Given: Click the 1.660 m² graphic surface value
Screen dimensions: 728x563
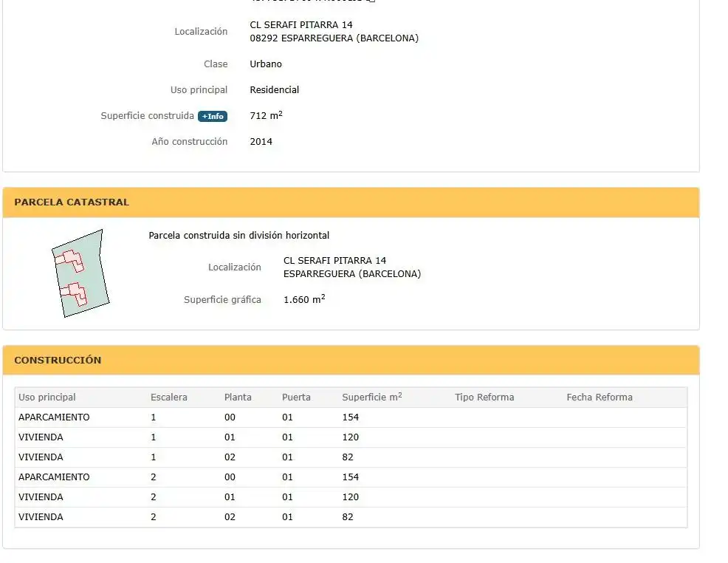Looking at the screenshot, I should tap(304, 299).
